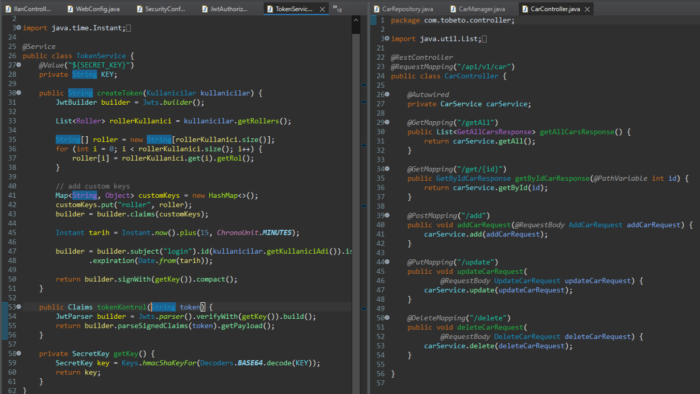The height and width of the screenshot is (394, 700).
Task: Switch to the CarManager.java tab
Action: (x=478, y=8)
